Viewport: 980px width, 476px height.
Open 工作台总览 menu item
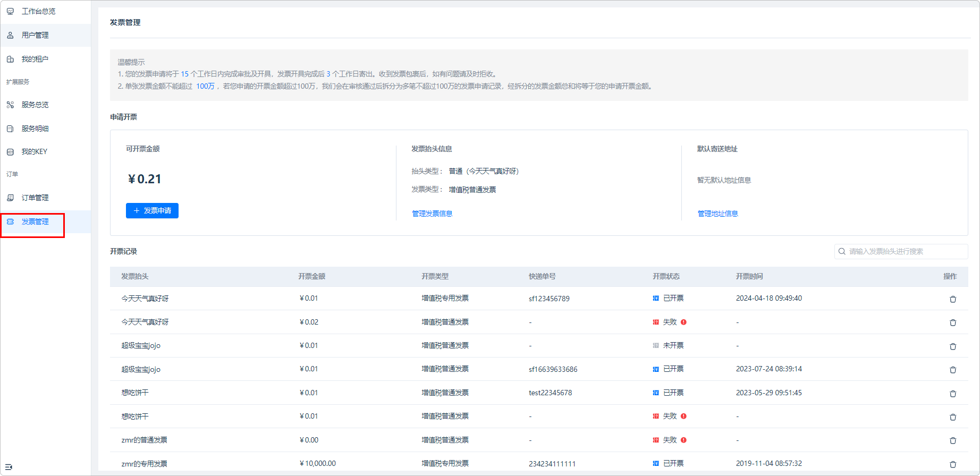46,11
